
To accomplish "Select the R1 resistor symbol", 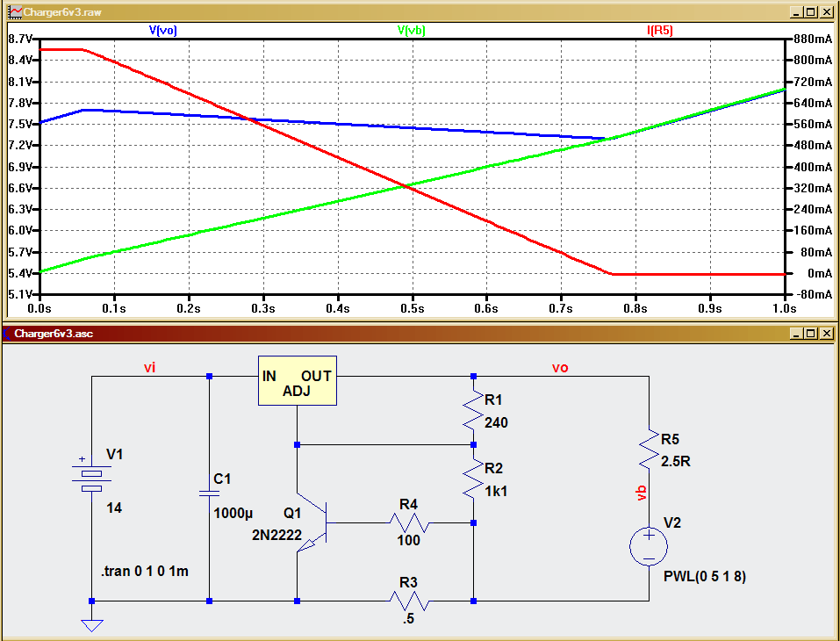I will pos(473,411).
